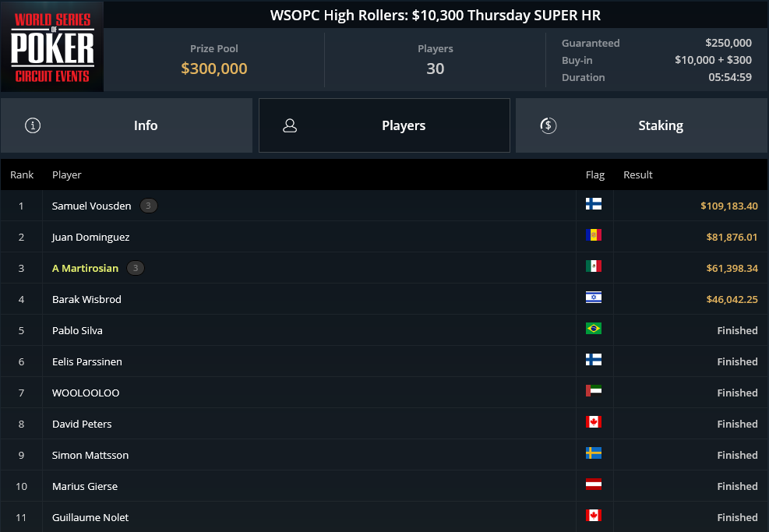The image size is (769, 532).
Task: Click the Flag column header
Action: [595, 175]
